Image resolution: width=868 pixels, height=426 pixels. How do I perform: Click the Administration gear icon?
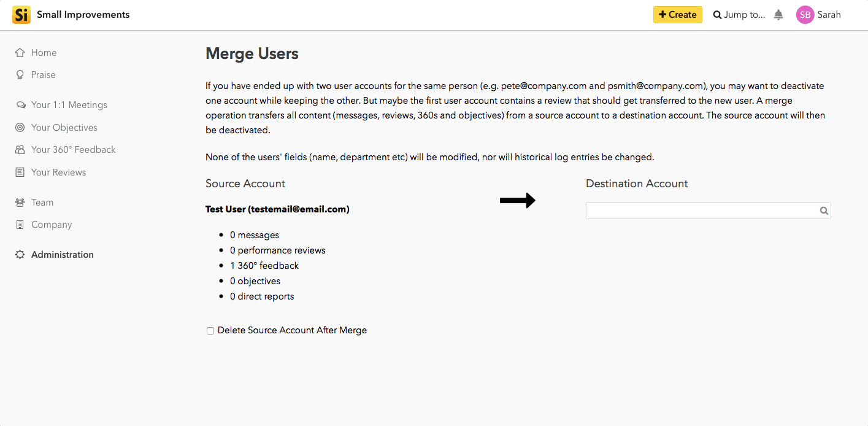[20, 255]
